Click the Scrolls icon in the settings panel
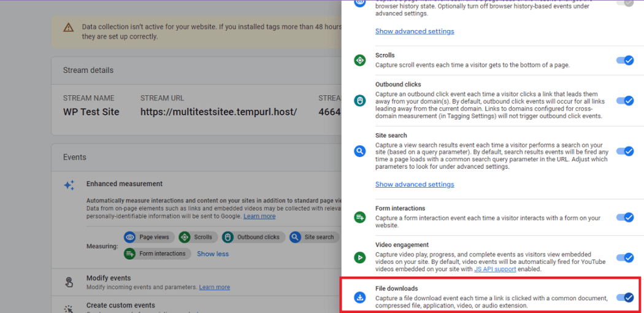The width and height of the screenshot is (644, 313). (360, 60)
